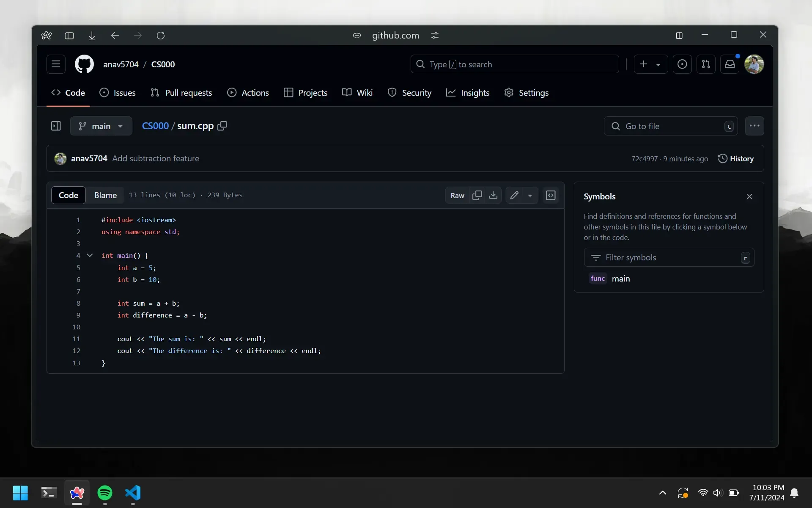Screen dimensions: 812x508
Task: Enable the Blame view toggle
Action: click(105, 195)
